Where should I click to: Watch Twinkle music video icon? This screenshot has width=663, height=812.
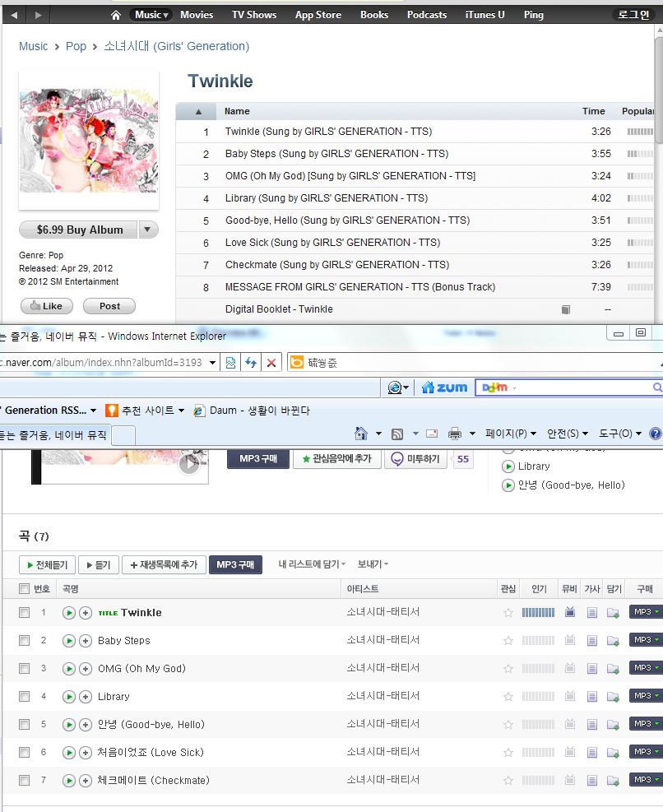click(x=570, y=612)
